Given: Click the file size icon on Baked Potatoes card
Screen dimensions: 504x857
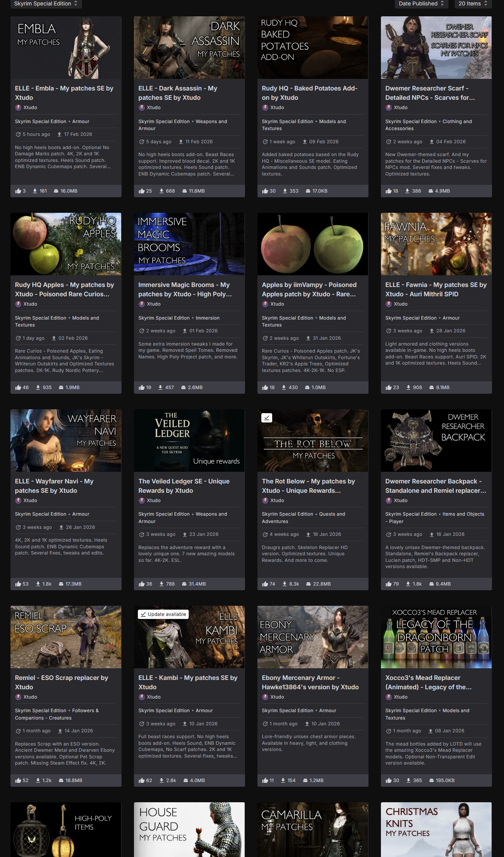Looking at the screenshot, I should (308, 191).
